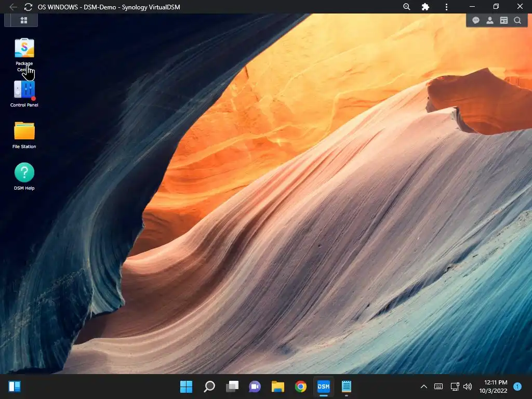Screen dimensions: 532x399
Task: Click the browser back arrow
Action: point(13,7)
